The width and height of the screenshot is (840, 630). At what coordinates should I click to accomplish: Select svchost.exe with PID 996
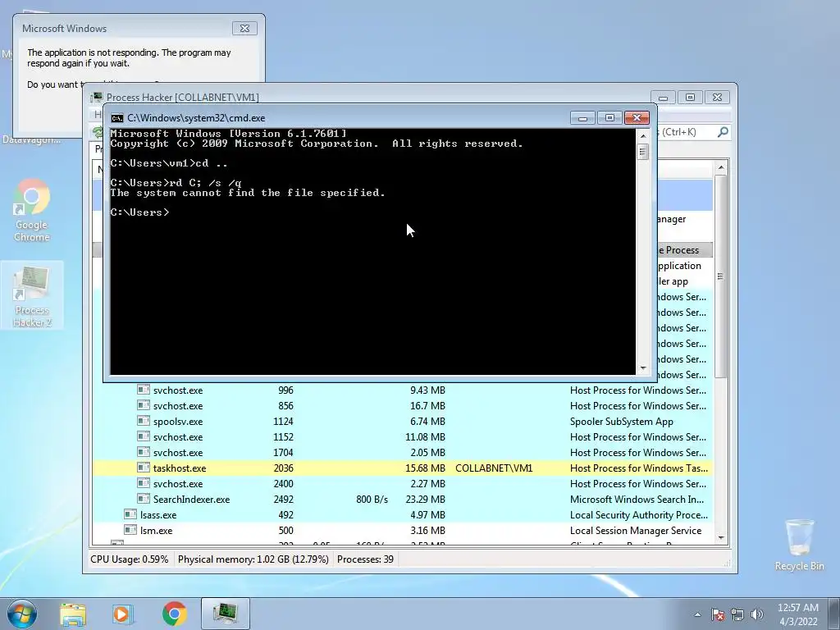(403, 390)
